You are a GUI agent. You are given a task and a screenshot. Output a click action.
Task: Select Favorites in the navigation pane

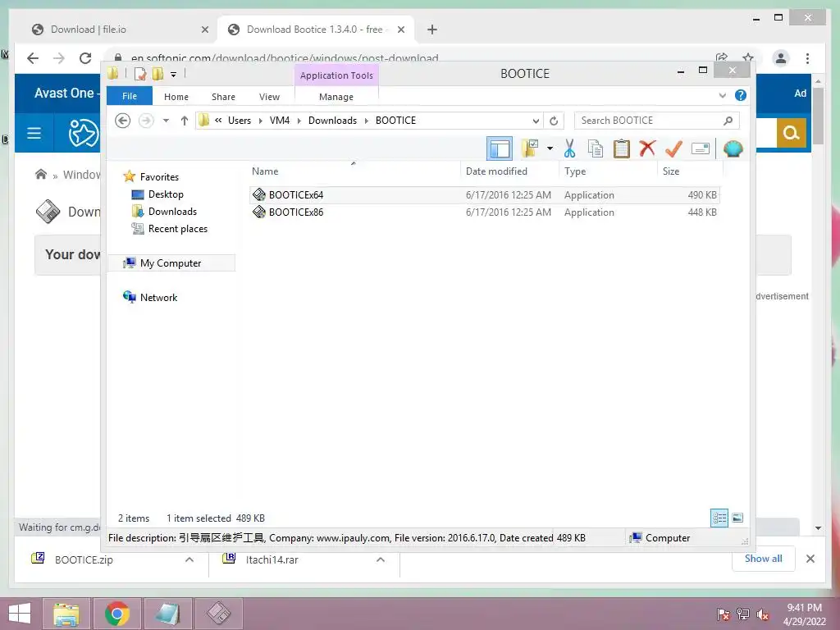(159, 177)
